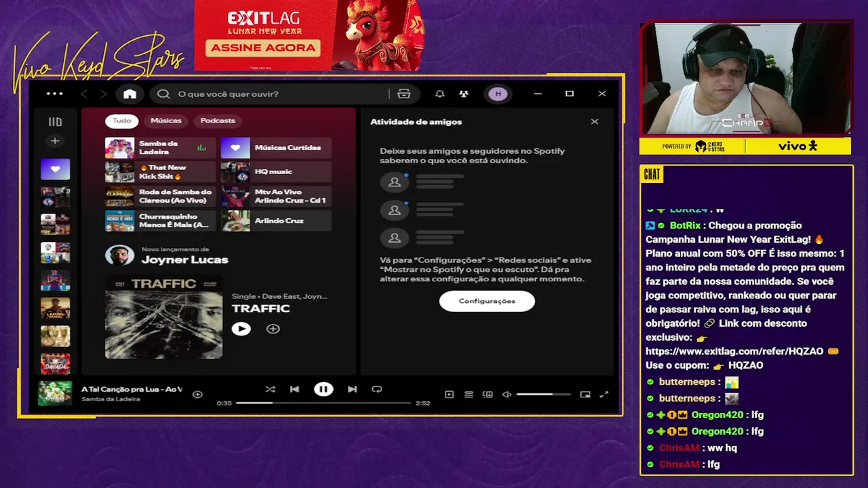Screen dimensions: 868x488
Task: Open second sidebar playlist thumbnail below heart
Action: coord(56,224)
